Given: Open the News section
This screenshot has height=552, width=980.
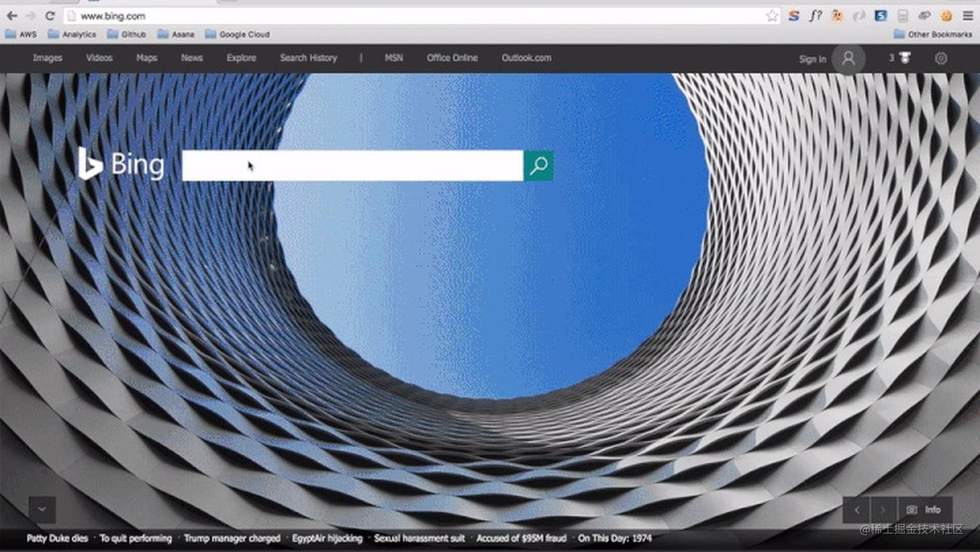Looking at the screenshot, I should point(191,58).
